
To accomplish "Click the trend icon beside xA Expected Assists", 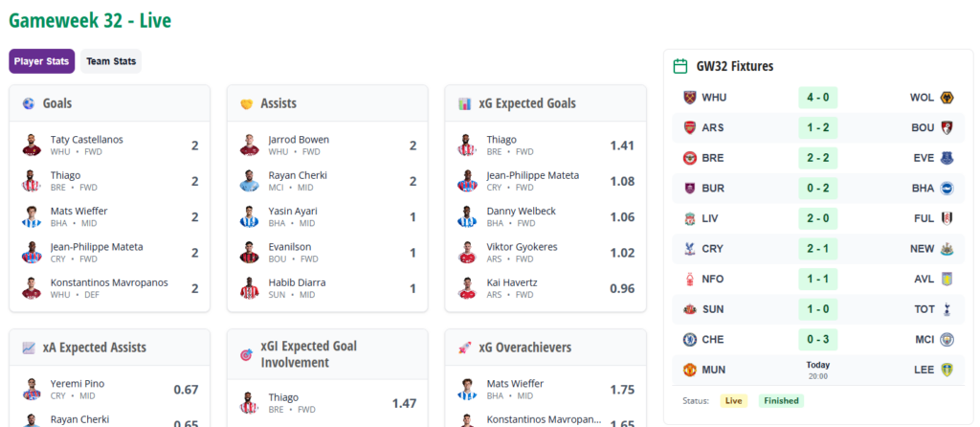I will pyautogui.click(x=29, y=348).
